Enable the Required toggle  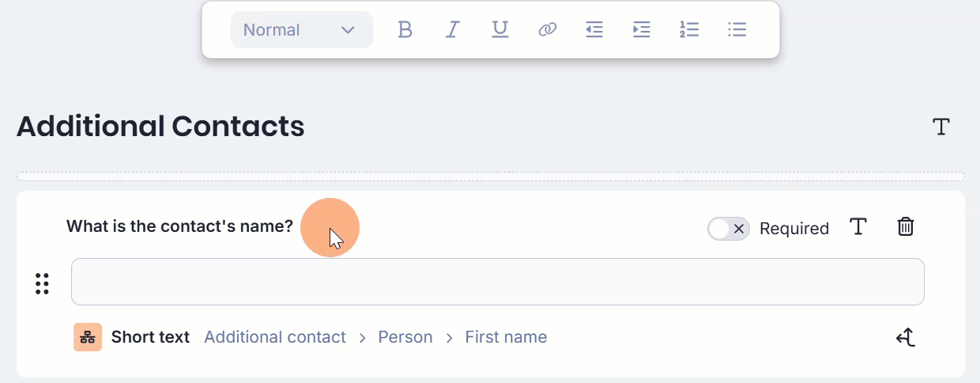[x=728, y=229]
